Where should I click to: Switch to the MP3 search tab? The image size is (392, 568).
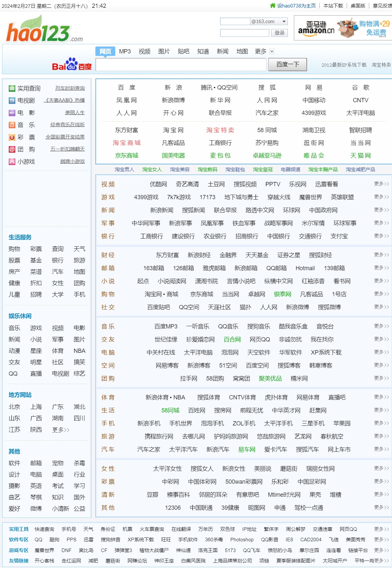pyautogui.click(x=125, y=51)
